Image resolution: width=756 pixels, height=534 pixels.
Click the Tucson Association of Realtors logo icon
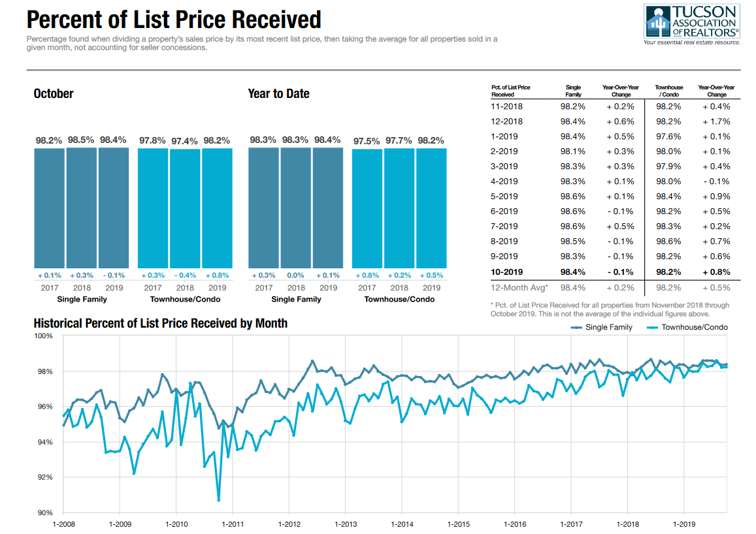point(658,21)
